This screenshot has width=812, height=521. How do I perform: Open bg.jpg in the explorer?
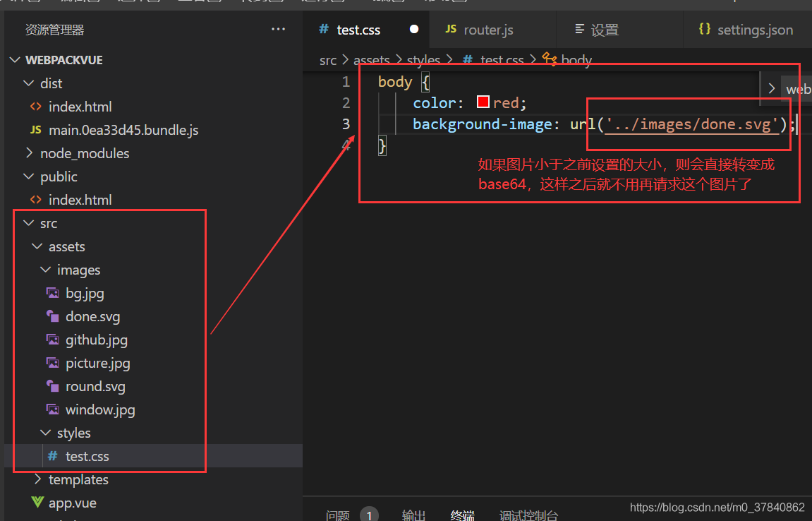coord(85,294)
